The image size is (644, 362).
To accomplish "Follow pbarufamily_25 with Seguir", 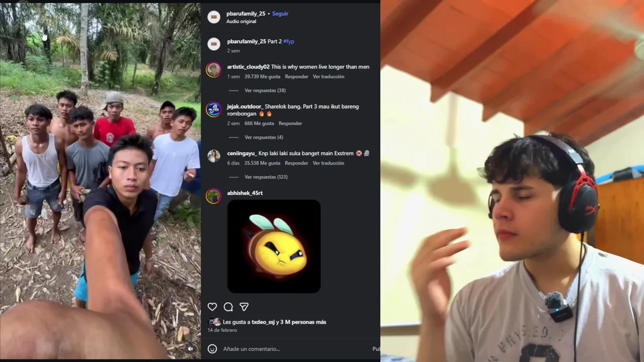I will pyautogui.click(x=280, y=14).
